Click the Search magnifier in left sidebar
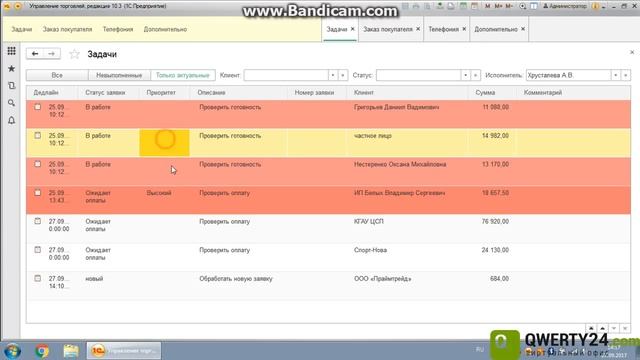The image size is (640, 360). [11, 103]
